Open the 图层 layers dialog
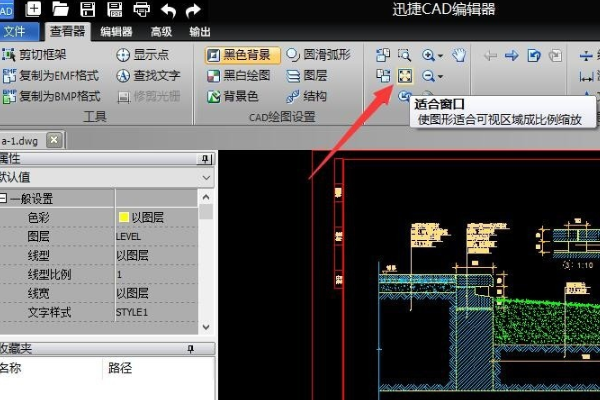 coord(307,76)
